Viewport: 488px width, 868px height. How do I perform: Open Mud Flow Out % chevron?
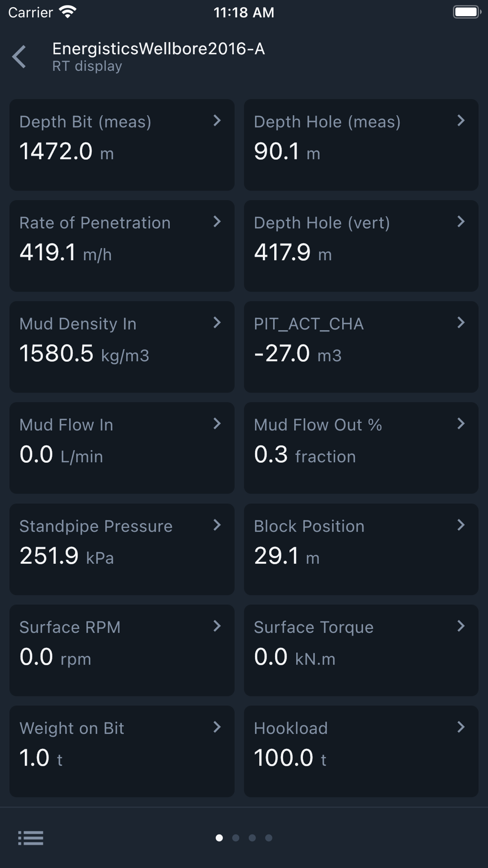[x=461, y=424]
